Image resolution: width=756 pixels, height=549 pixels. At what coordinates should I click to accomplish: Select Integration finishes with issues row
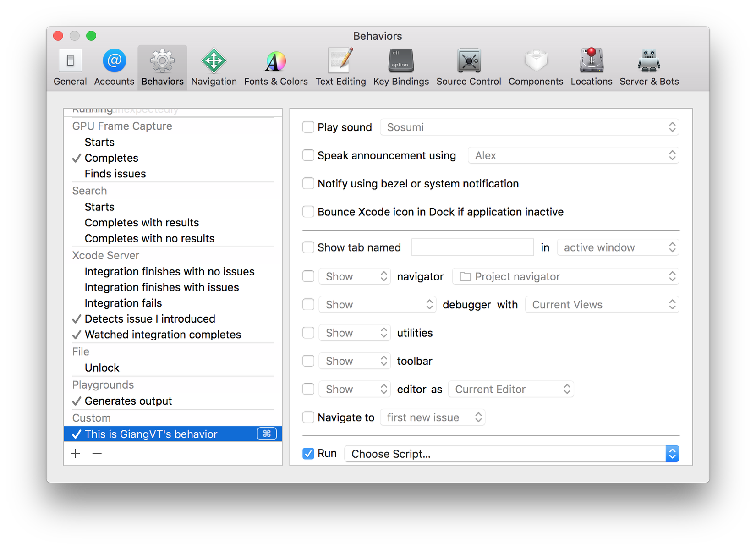point(173,287)
